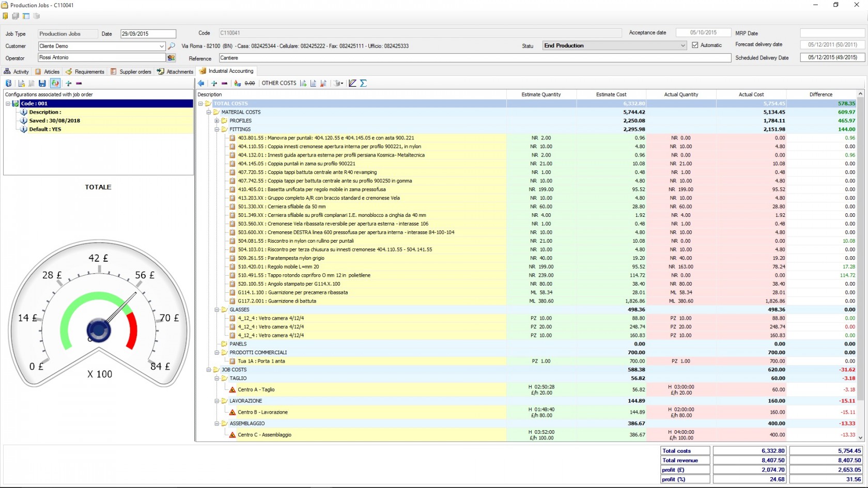This screenshot has width=868, height=488.
Task: Add a configuration with the plus icon
Action: click(68, 83)
